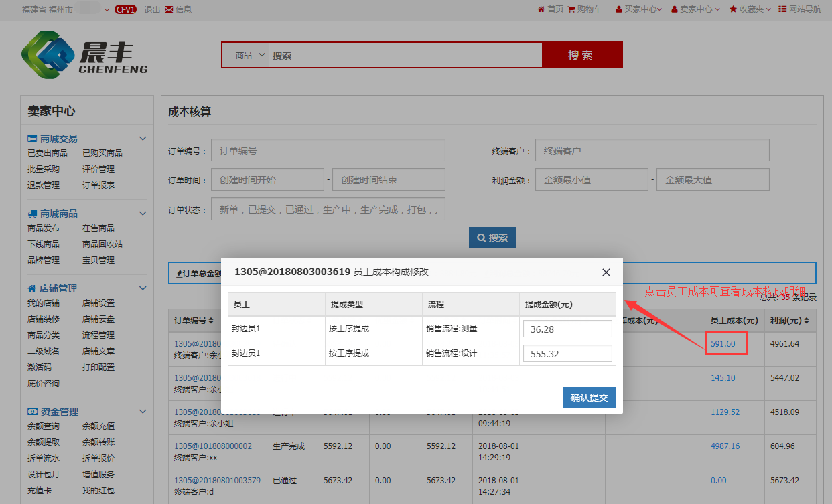The height and width of the screenshot is (504, 832).
Task: Open 流程管理 in the sidebar
Action: click(98, 335)
